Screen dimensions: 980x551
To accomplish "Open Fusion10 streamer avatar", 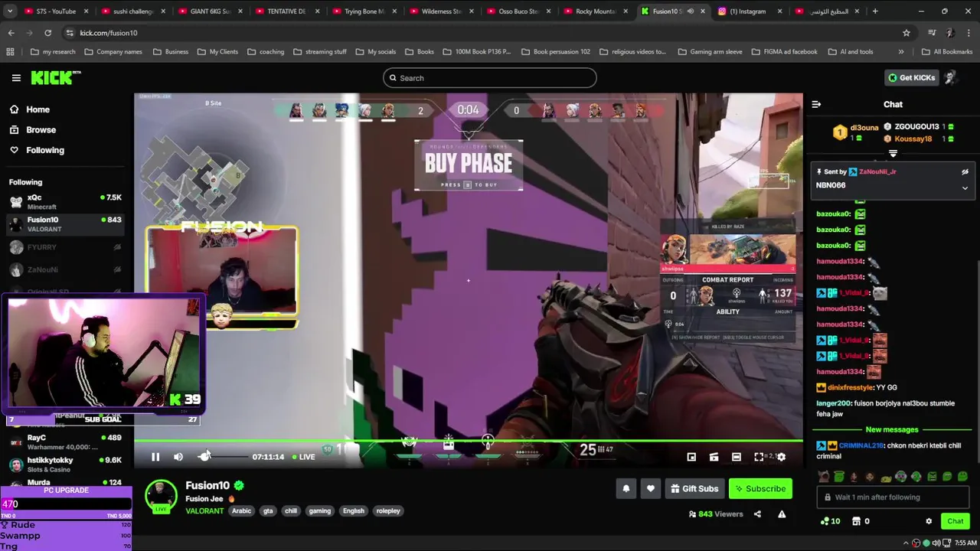I will 161,495.
